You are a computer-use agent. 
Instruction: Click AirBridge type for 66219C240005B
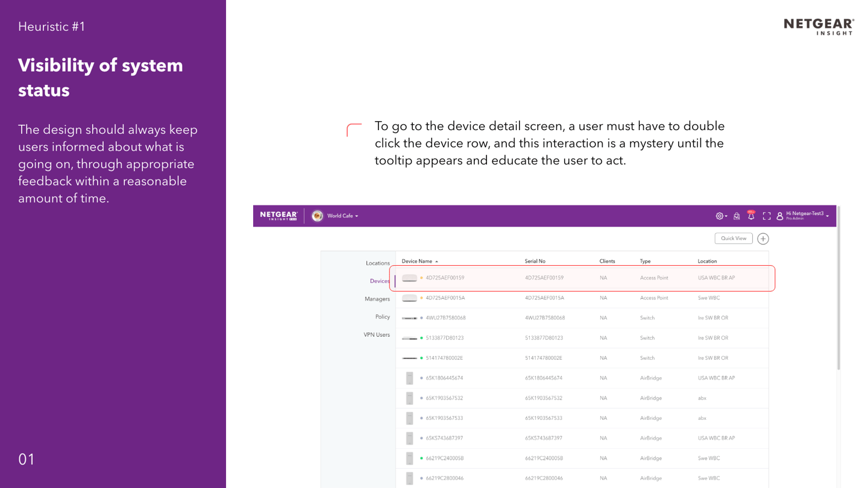point(651,458)
